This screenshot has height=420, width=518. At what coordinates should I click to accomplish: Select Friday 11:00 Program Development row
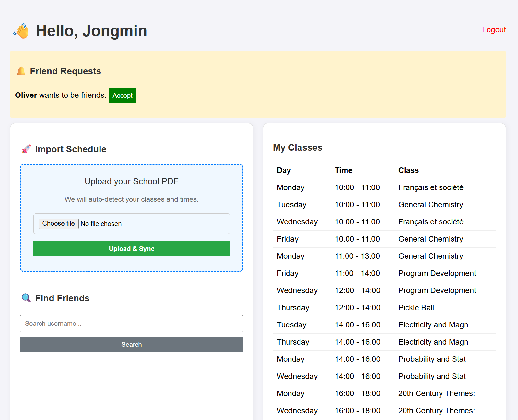point(384,273)
